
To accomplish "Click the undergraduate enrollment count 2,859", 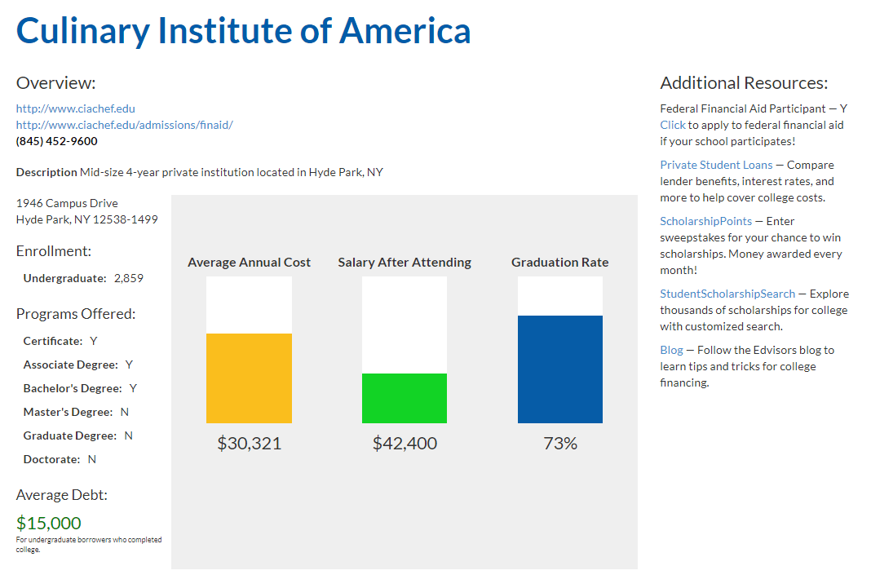I will [129, 278].
